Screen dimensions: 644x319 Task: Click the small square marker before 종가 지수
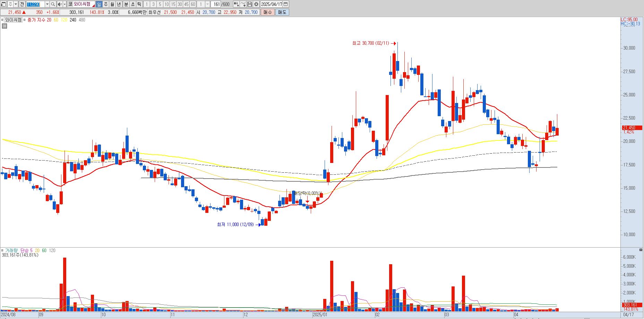click(x=25, y=20)
